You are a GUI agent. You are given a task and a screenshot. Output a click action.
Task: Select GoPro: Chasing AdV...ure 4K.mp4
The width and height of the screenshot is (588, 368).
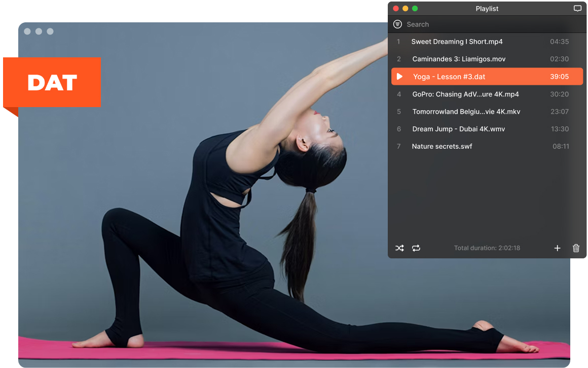point(487,94)
